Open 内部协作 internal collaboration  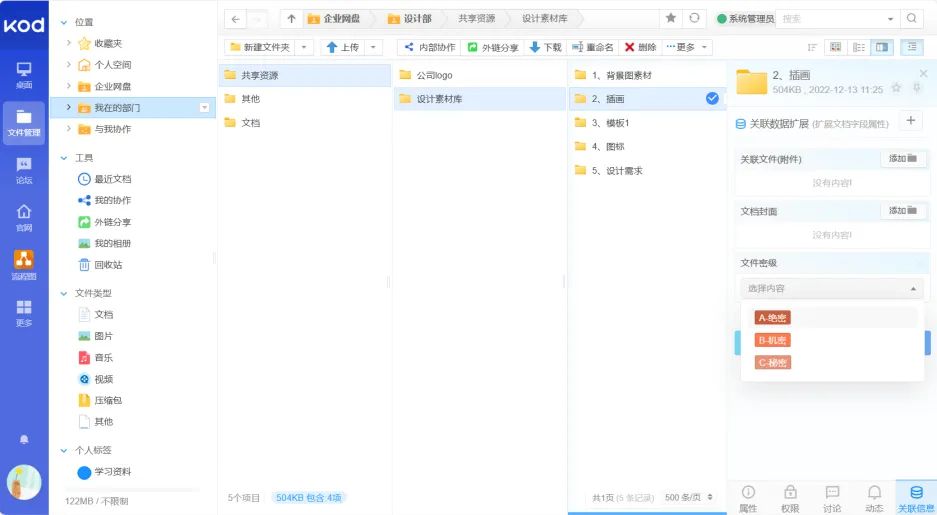(x=430, y=47)
